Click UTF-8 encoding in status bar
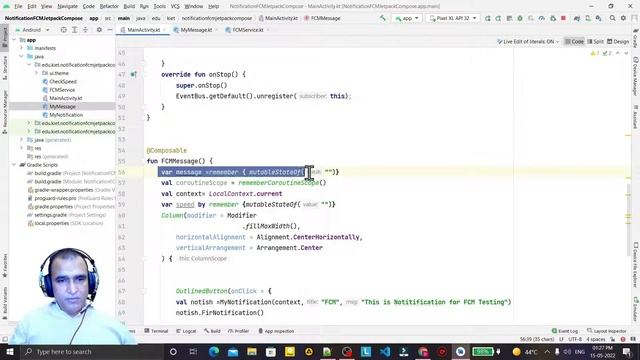Image resolution: width=640 pixels, height=360 pixels. 575,339
